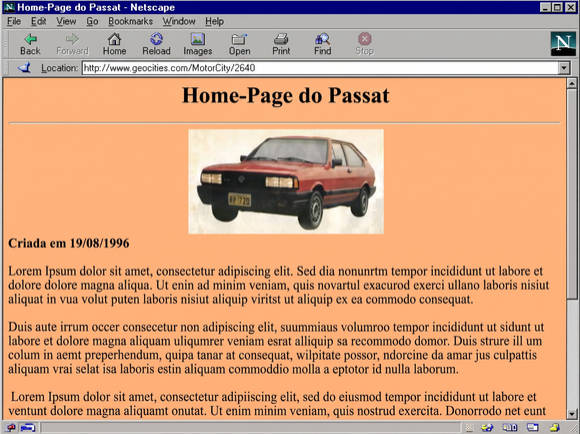Click the security lock icon in status bar

pos(10,428)
